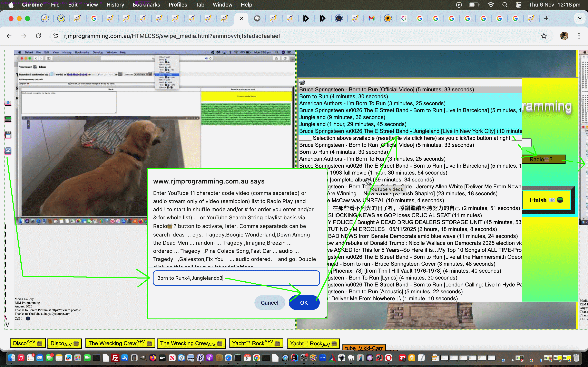Click the floppy disk save icon
The height and width of the screenshot is (367, 588).
[x=8, y=135]
